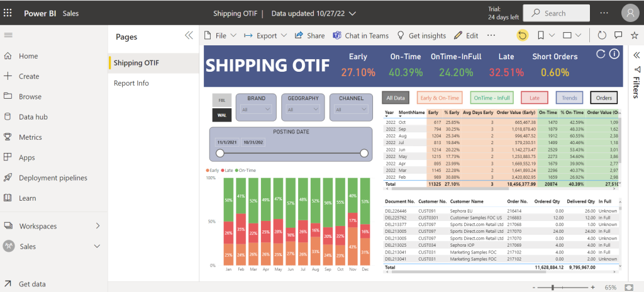Open Create from the sidebar

coord(29,76)
